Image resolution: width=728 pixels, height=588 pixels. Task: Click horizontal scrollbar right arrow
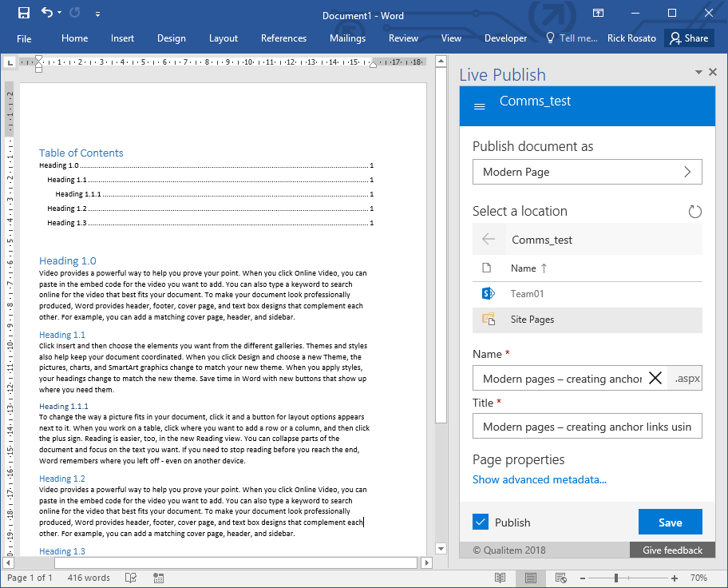click(427, 563)
